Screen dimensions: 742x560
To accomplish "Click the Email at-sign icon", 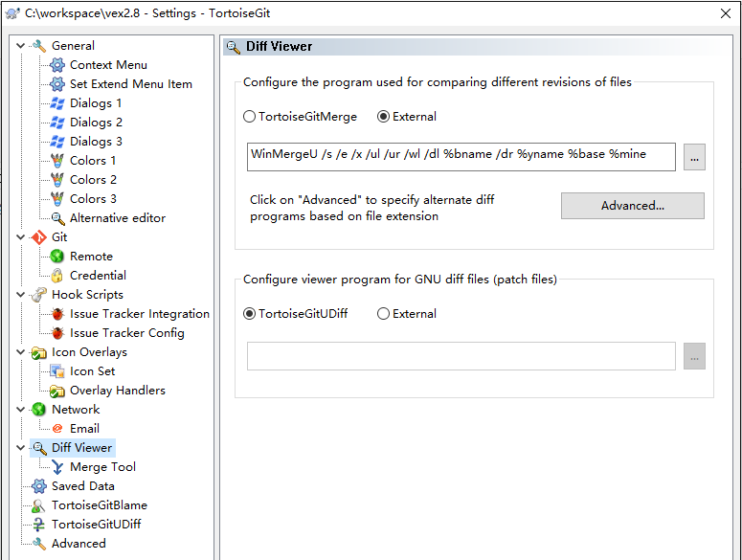I will [57, 429].
